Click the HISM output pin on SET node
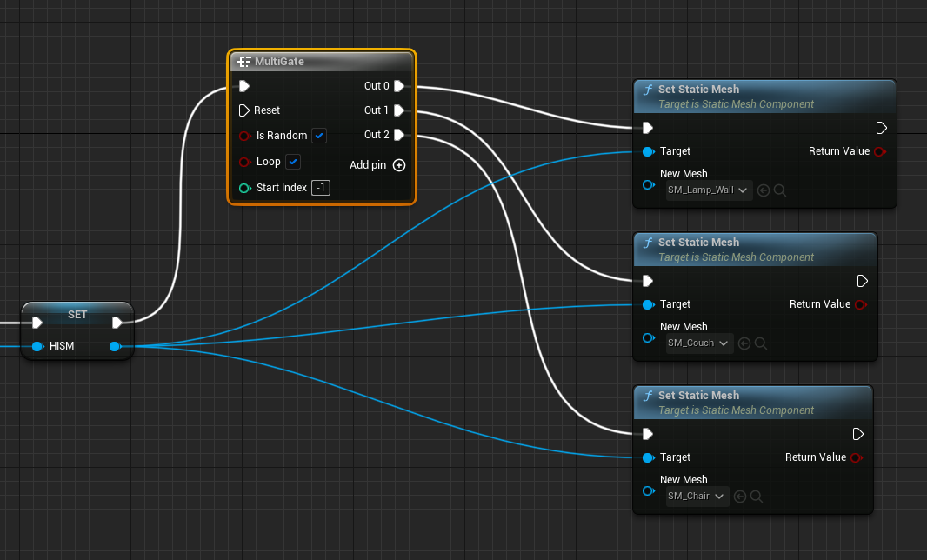Screen dimensions: 927x560 [x=114, y=346]
